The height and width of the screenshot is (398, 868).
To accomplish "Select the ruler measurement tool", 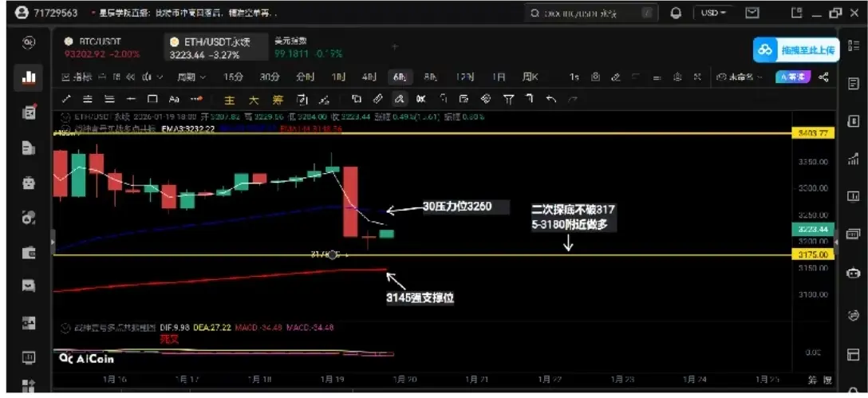I will [x=377, y=99].
